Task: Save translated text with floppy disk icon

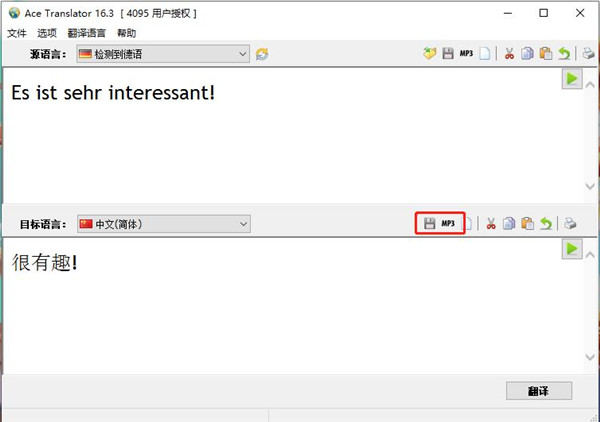Action: click(x=429, y=223)
